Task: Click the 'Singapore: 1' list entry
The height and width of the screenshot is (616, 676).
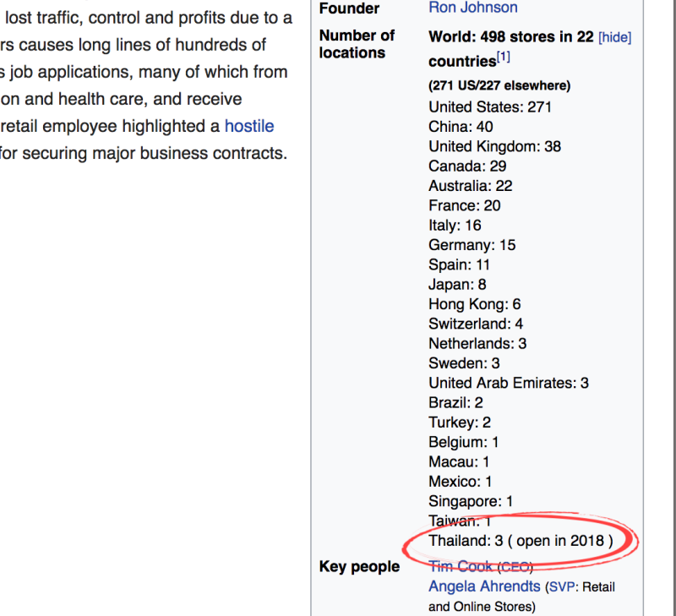Action: pyautogui.click(x=471, y=501)
